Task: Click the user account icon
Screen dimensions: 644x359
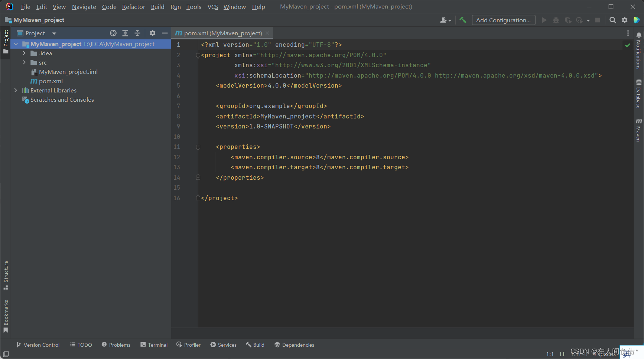Action: 445,20
